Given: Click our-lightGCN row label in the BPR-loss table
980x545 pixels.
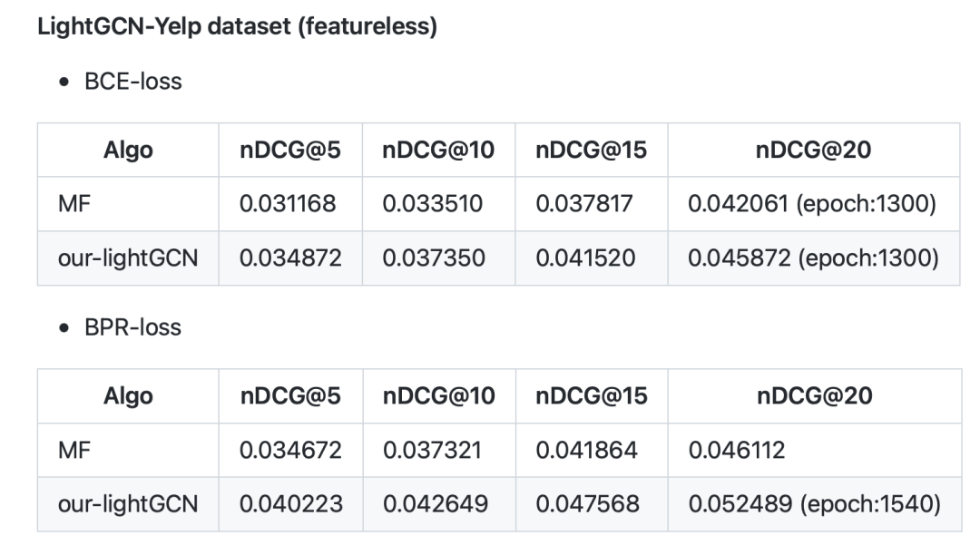Looking at the screenshot, I should point(128,504).
